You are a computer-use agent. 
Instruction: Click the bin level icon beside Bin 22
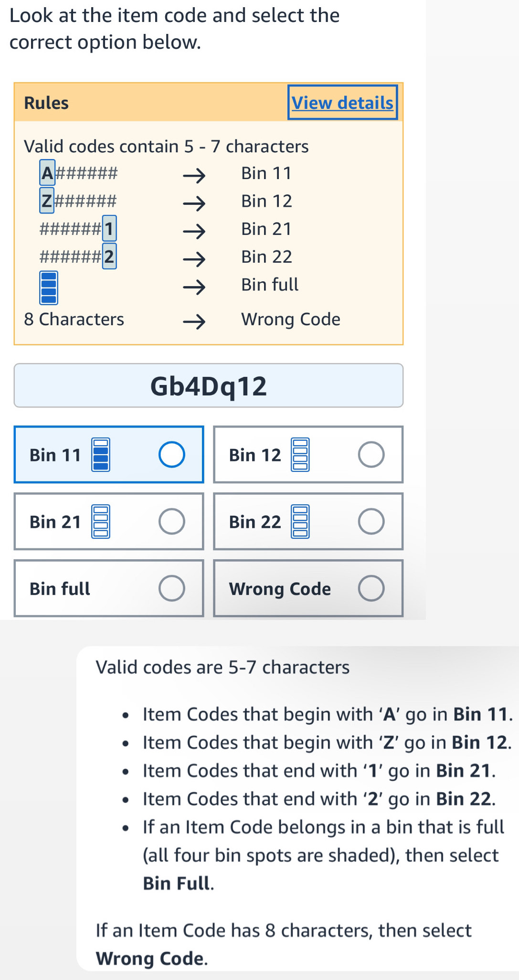pos(300,522)
